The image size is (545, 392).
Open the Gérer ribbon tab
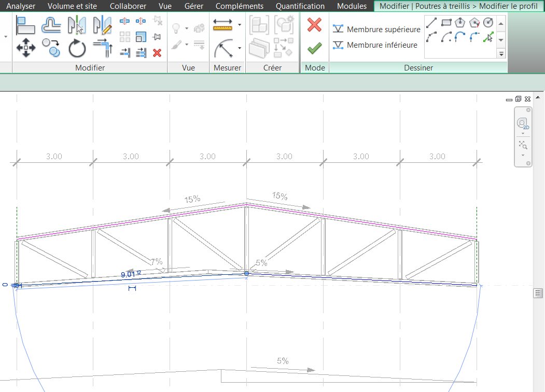pos(193,6)
